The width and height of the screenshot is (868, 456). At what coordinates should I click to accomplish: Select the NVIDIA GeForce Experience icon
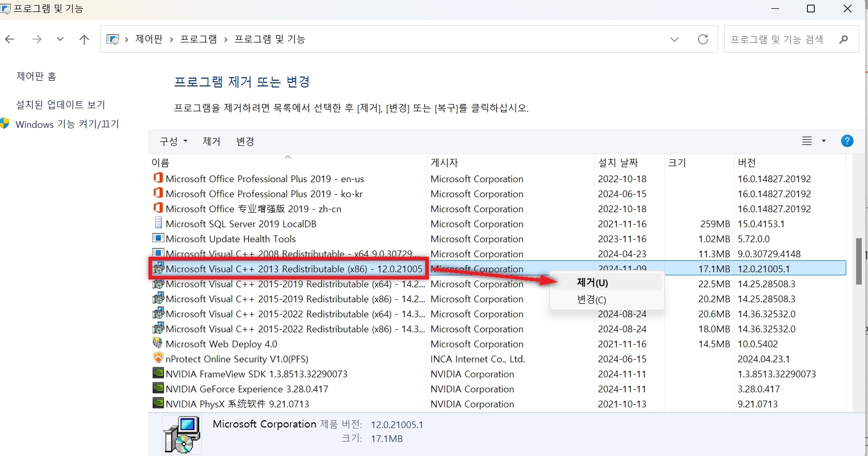point(158,388)
